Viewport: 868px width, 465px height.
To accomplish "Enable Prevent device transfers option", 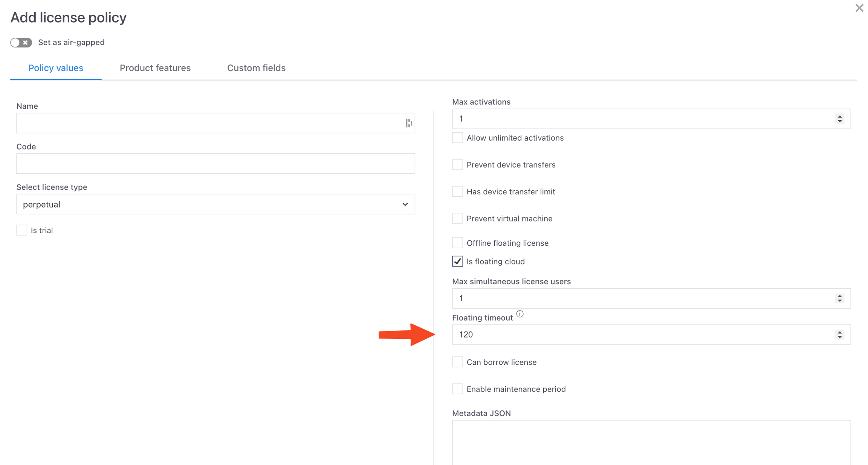I will (457, 165).
